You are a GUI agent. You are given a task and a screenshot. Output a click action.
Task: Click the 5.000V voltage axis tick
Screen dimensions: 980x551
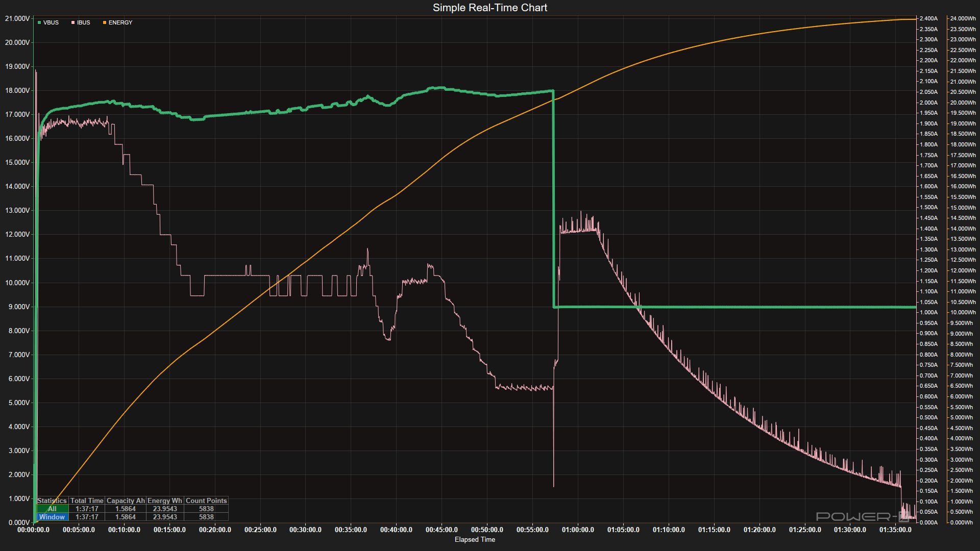point(19,403)
